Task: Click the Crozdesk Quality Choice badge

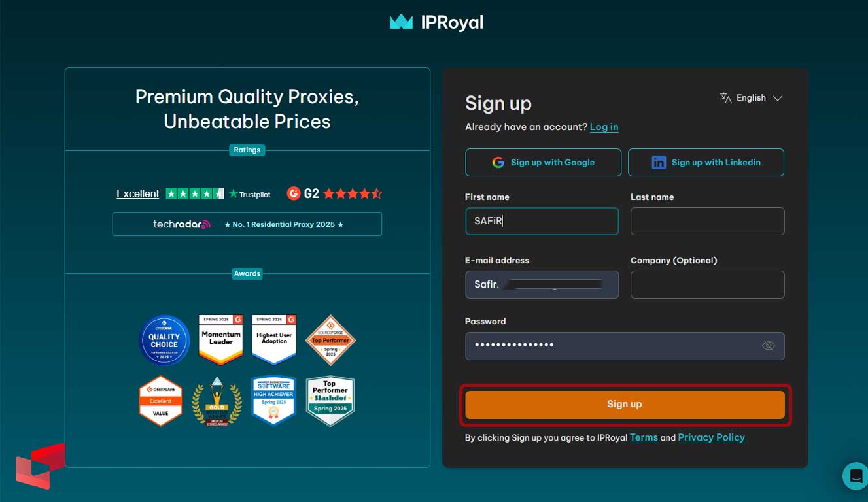Action: 164,340
